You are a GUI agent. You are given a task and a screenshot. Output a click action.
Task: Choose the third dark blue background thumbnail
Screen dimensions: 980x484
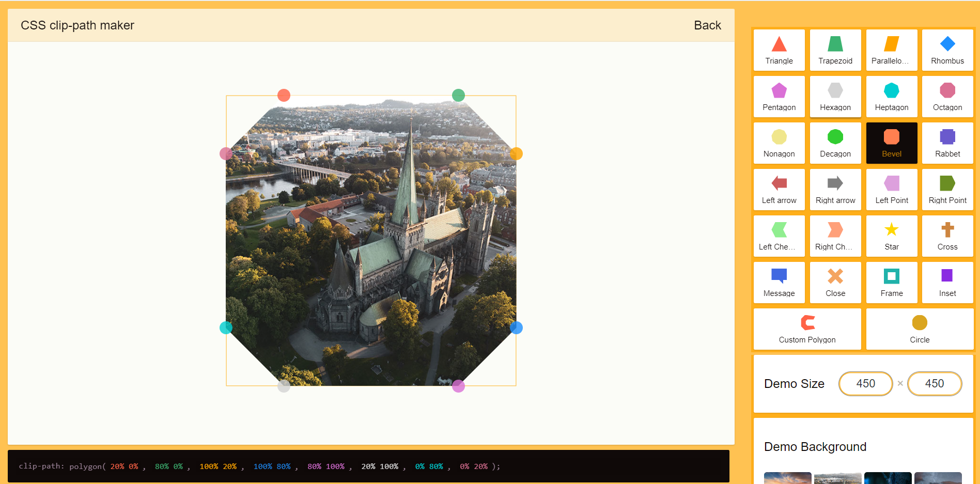888,478
